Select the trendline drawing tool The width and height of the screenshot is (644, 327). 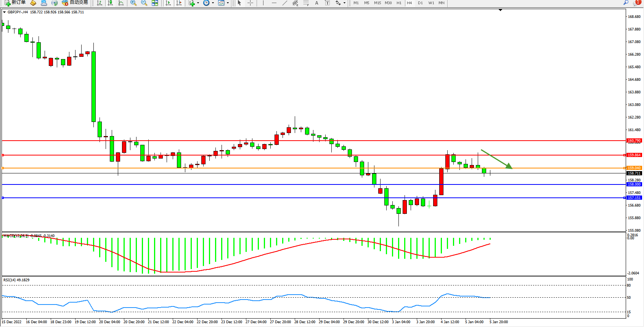click(x=284, y=3)
